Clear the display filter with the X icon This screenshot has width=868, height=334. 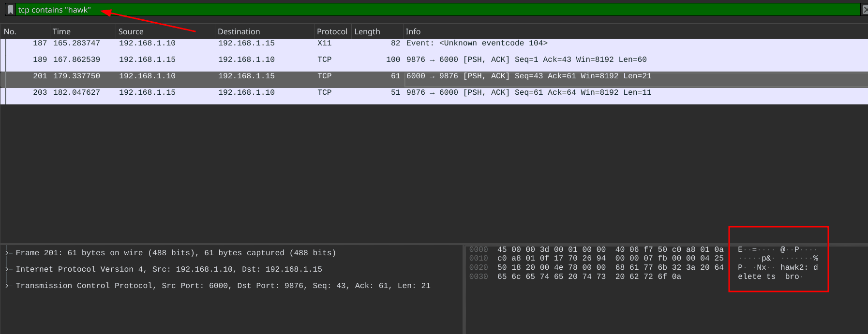point(864,10)
